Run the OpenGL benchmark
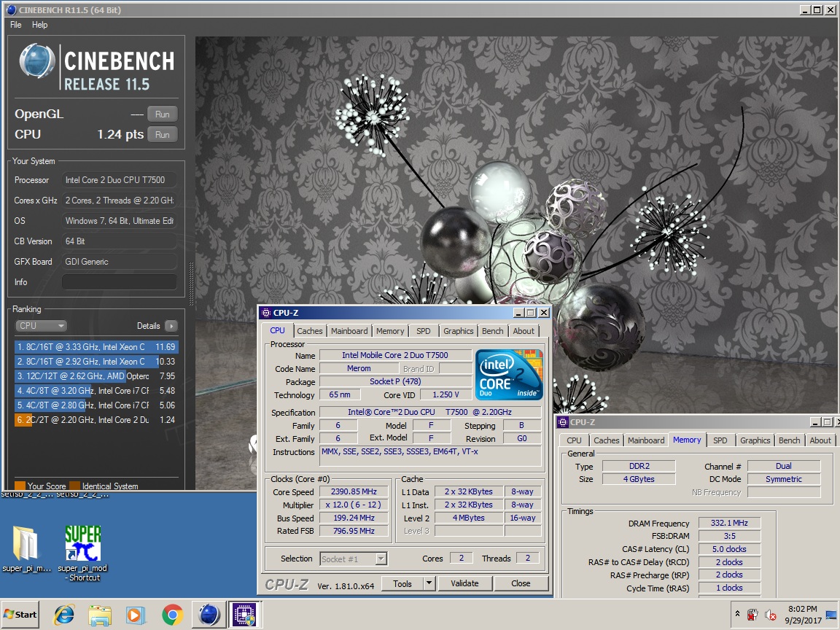The width and height of the screenshot is (840, 630). pyautogui.click(x=163, y=114)
